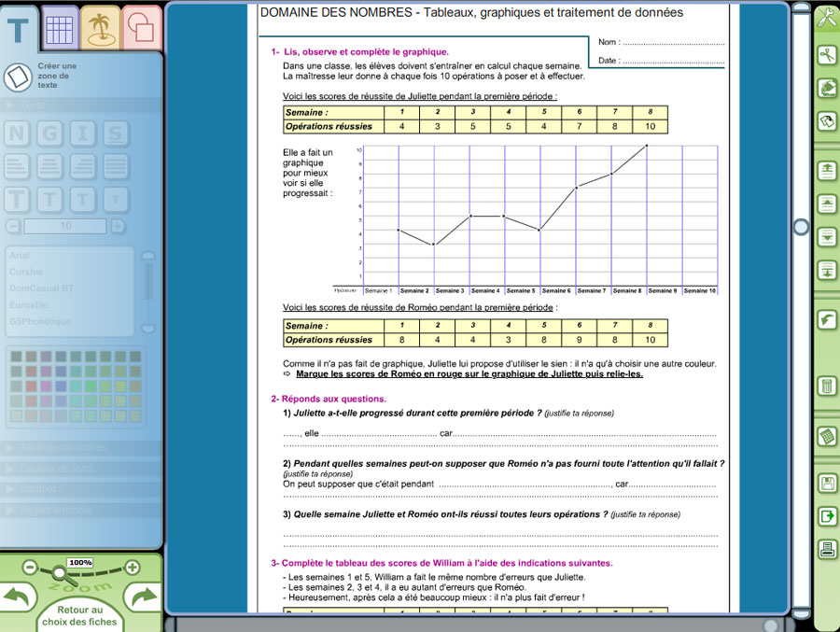
Task: Open the calculator tool
Action: point(826,437)
